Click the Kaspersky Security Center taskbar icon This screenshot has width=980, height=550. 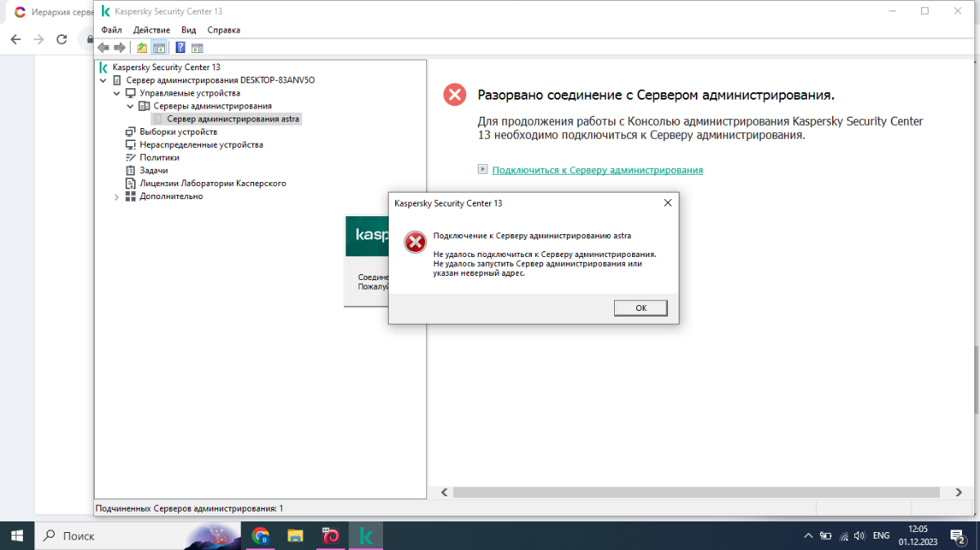pyautogui.click(x=367, y=536)
